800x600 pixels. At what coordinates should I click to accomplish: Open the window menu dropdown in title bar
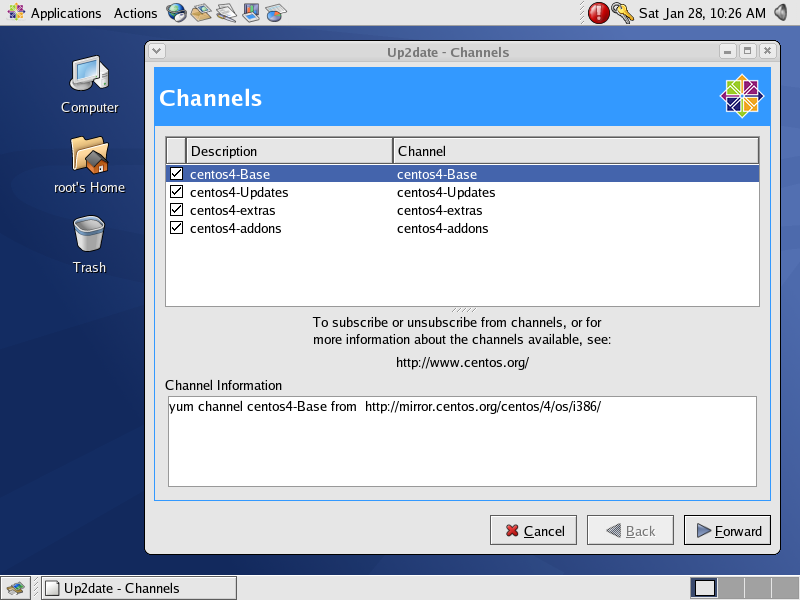tap(157, 51)
